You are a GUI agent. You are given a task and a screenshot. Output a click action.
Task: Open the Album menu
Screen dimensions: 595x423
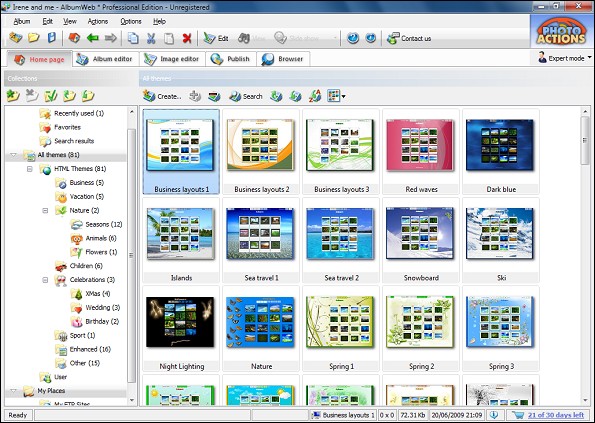22,21
